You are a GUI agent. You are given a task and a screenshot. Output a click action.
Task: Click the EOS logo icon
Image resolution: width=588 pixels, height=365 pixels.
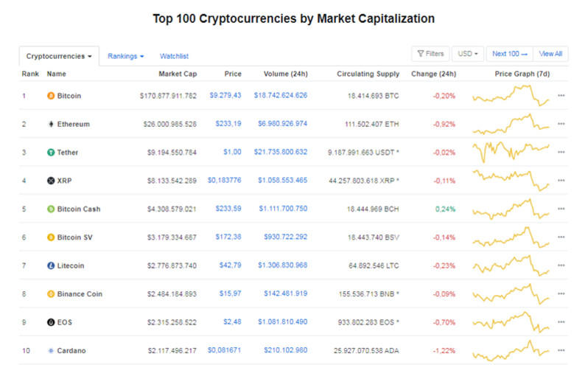pos(51,322)
